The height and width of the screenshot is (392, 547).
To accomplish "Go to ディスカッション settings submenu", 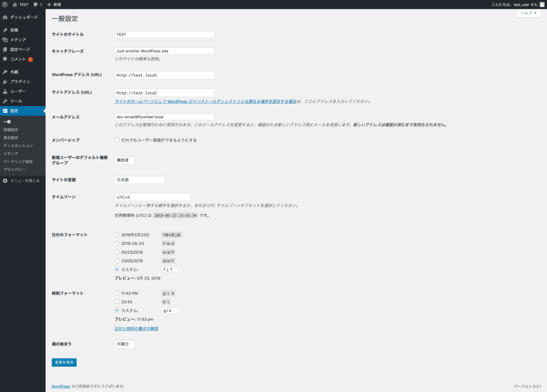I will (x=18, y=145).
